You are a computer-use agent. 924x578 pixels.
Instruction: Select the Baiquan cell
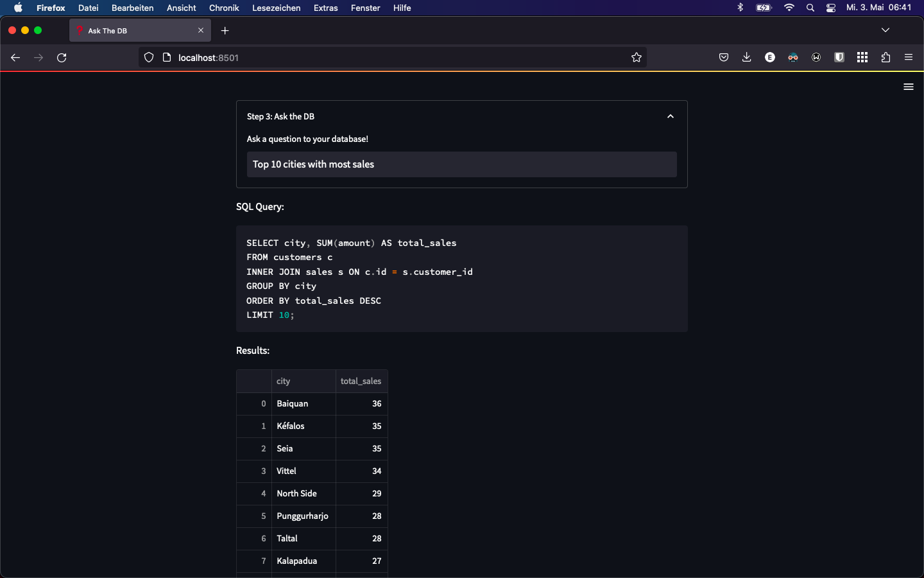304,404
